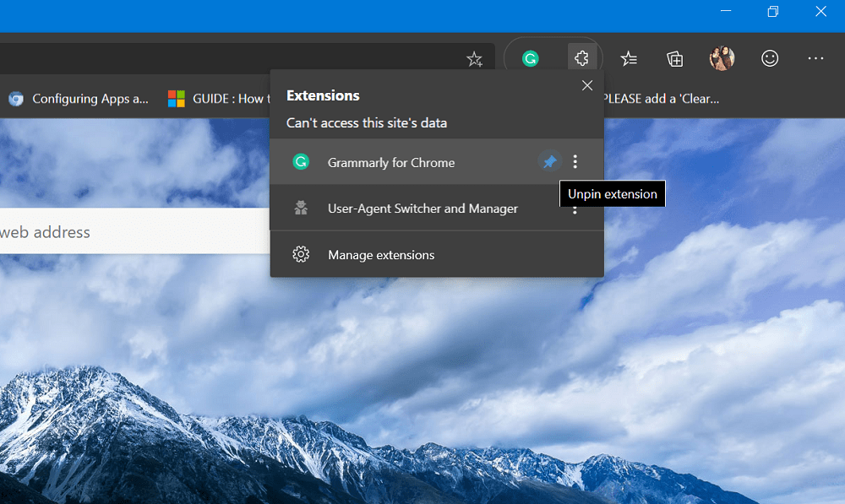Open the 'Configuring Apps a...' bookmark
This screenshot has width=845, height=504.
point(79,99)
